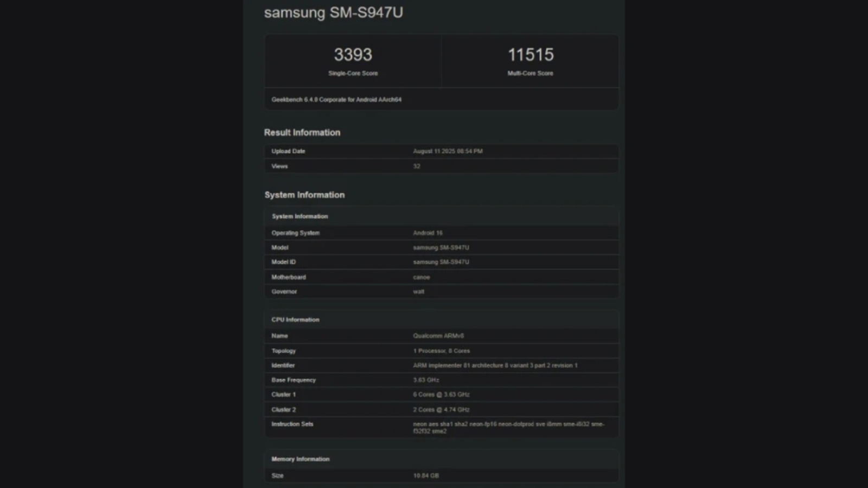868x488 pixels.
Task: Click the 'Result Information' heading
Action: [302, 132]
